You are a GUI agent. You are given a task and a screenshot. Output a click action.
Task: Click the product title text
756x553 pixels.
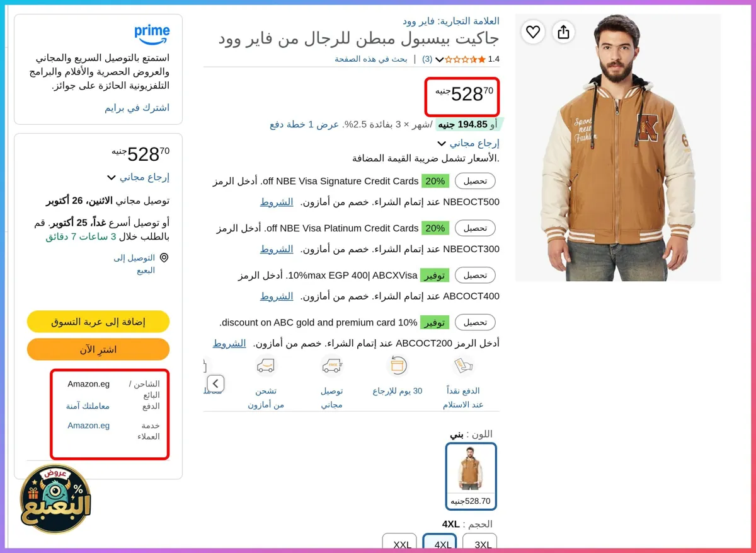[x=358, y=39]
